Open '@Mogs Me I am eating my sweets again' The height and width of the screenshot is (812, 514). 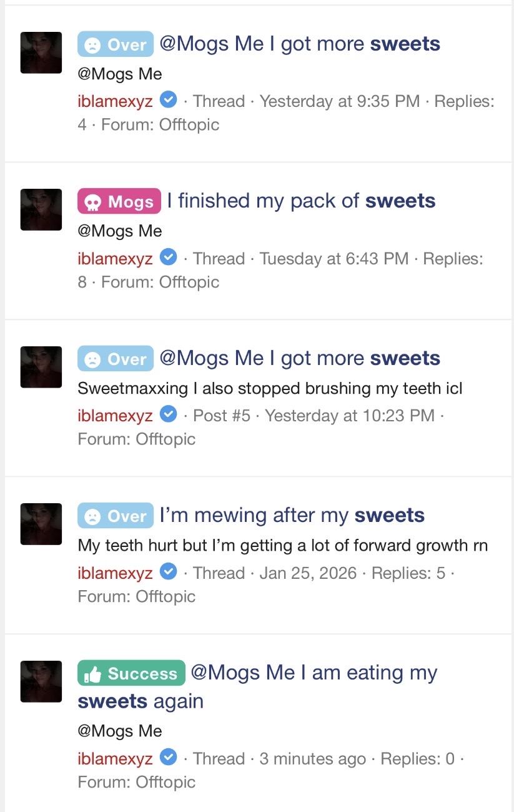(x=314, y=673)
